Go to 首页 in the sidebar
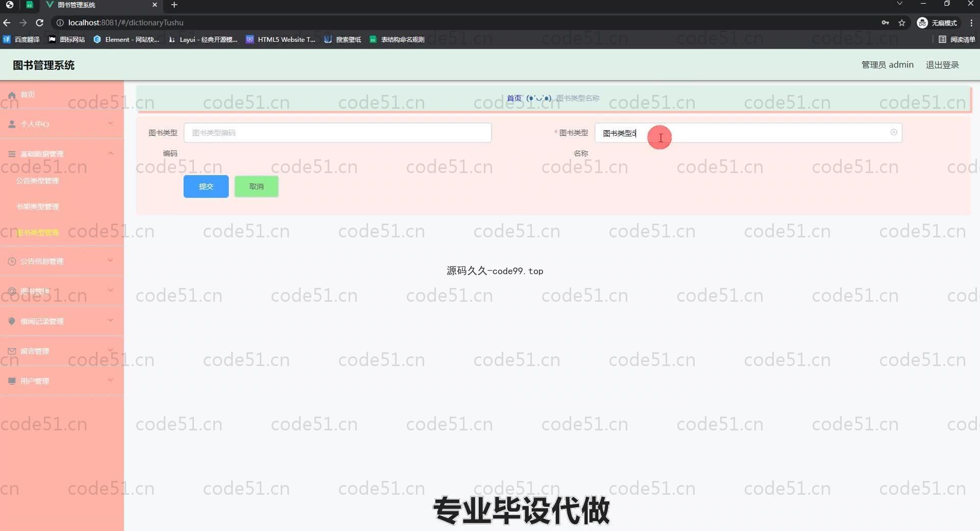 28,94
